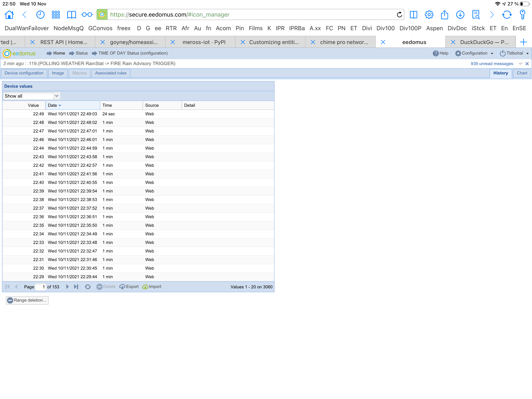
Task: Click the Export cloud icon
Action: click(x=122, y=287)
